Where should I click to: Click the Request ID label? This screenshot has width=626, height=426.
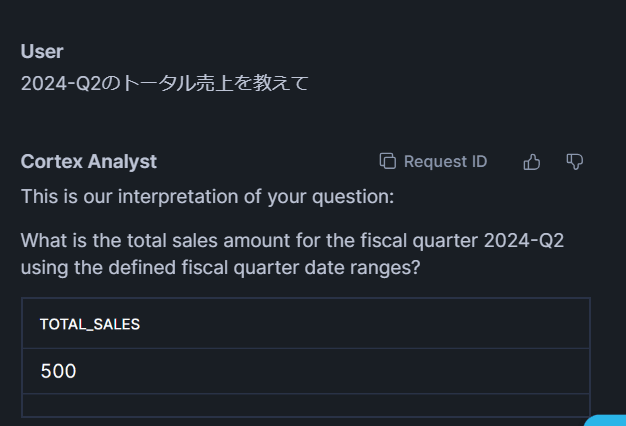445,162
